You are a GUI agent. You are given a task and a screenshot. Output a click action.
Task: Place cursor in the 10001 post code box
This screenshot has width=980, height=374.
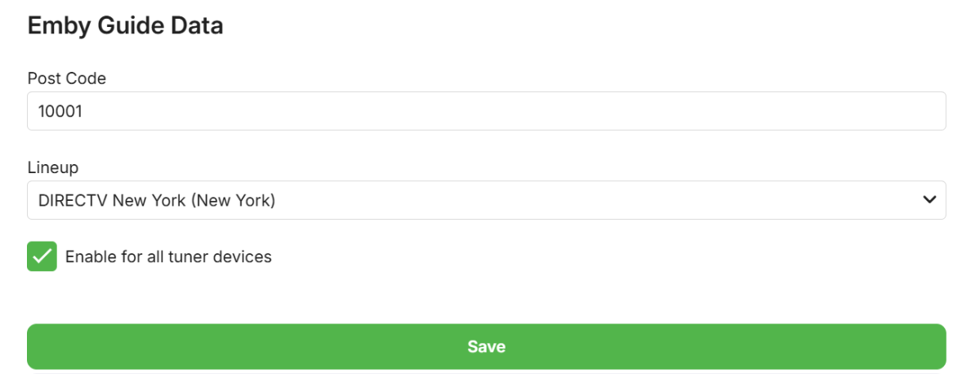tap(486, 111)
